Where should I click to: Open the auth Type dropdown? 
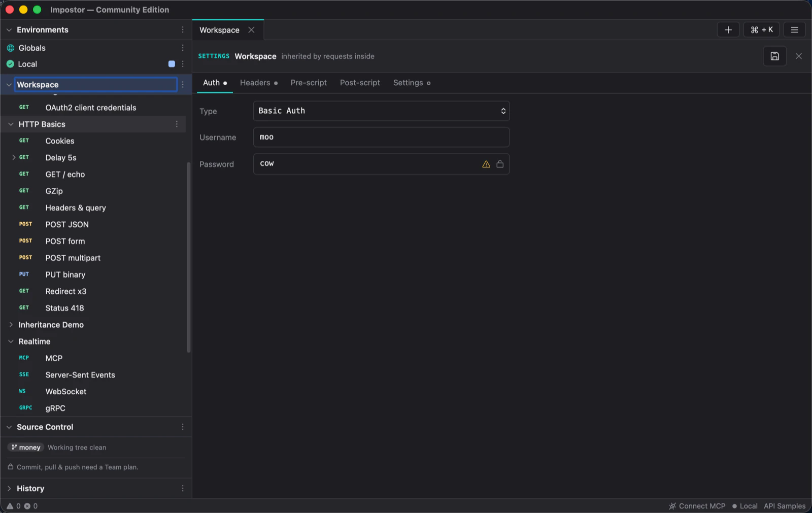381,111
